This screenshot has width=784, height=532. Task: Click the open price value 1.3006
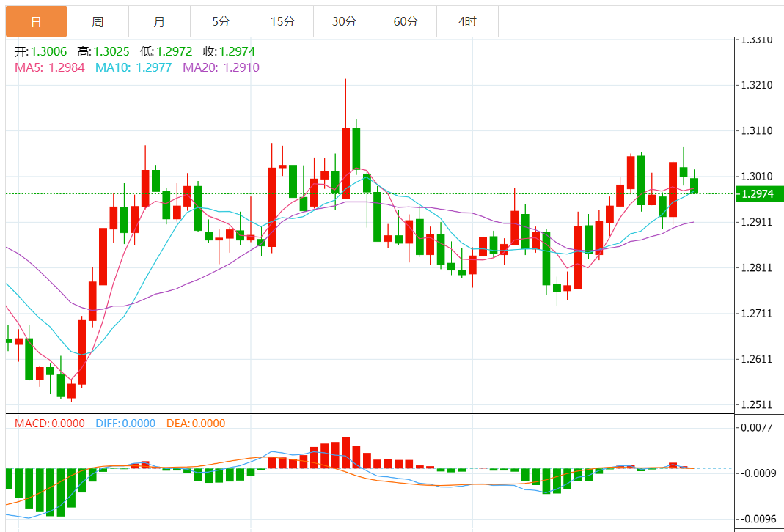48,51
